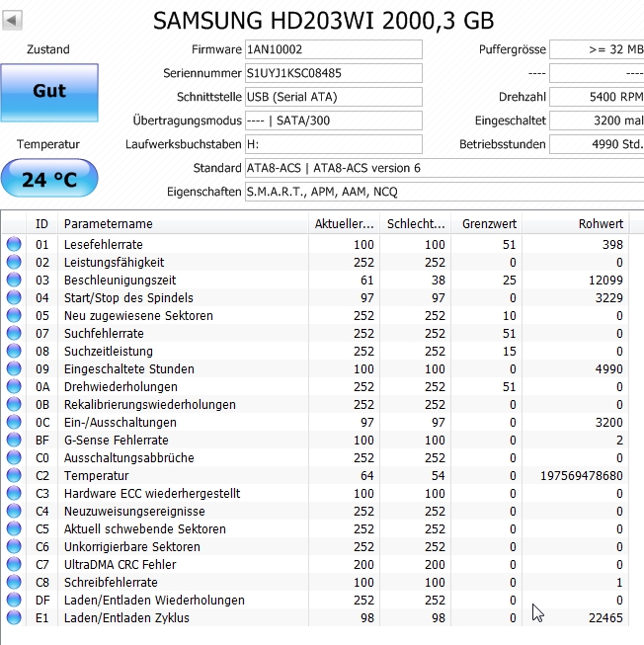The width and height of the screenshot is (644, 645).
Task: Click raw value 197569478680 in Temperatur row
Action: click(581, 475)
